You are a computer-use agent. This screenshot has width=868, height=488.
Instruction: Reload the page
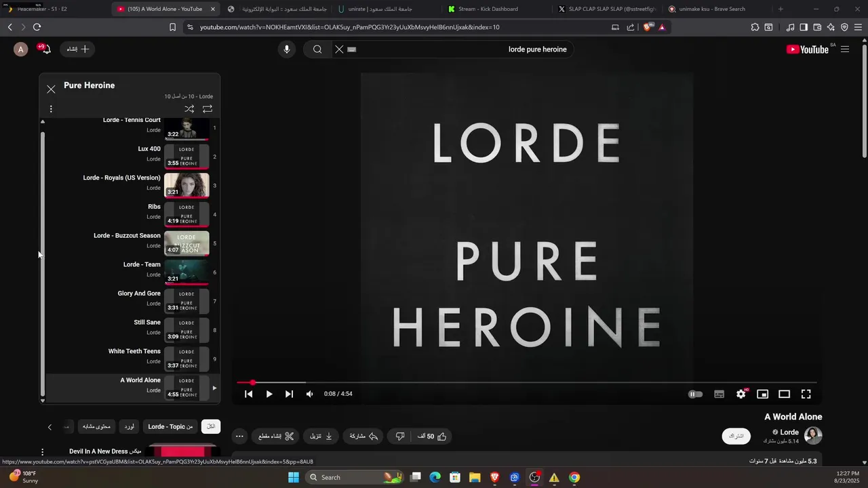[37, 27]
